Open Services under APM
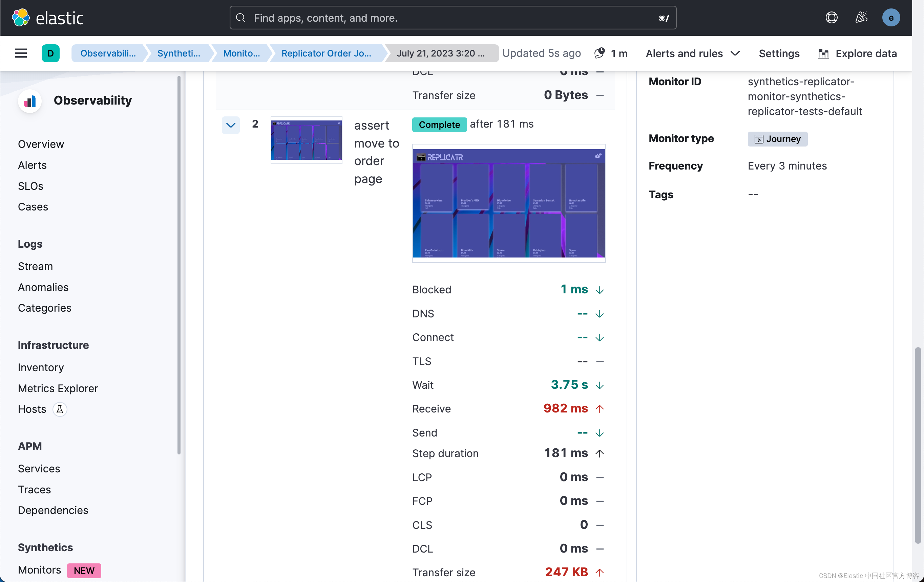 (39, 469)
